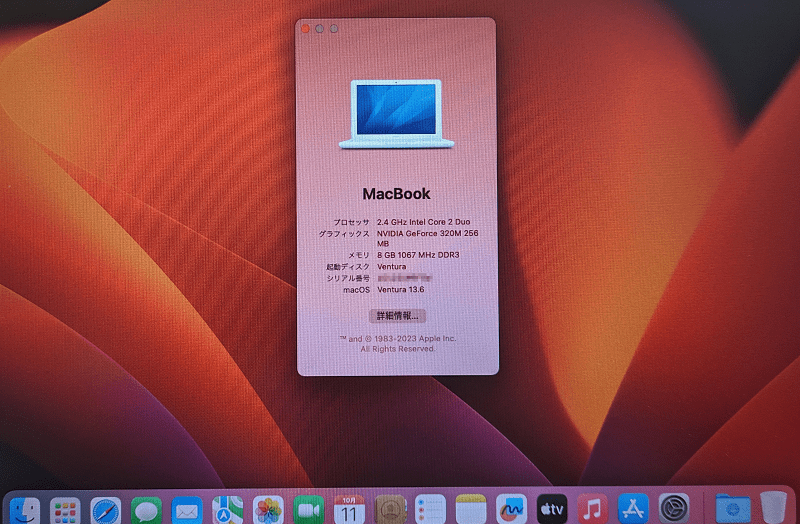Click the 起動ディスク label
Viewport: 800px width, 524px height.
point(347,266)
